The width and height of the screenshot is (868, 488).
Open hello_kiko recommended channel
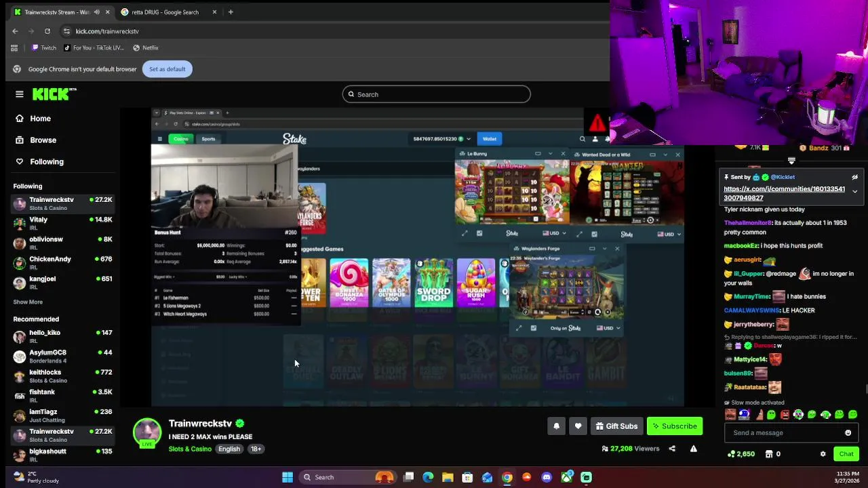point(62,336)
